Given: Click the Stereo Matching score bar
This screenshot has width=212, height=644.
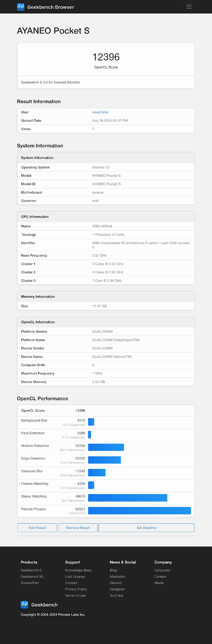Looking at the screenshot, I should click(x=128, y=498).
